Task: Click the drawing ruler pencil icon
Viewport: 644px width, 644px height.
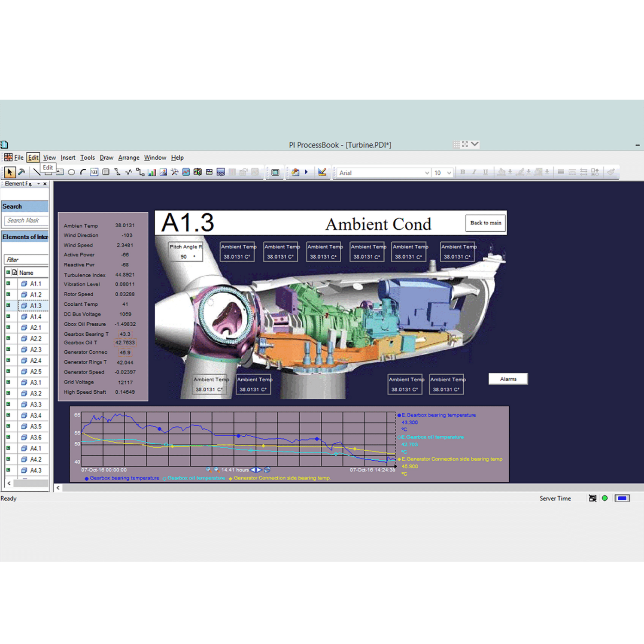Action: [x=322, y=172]
